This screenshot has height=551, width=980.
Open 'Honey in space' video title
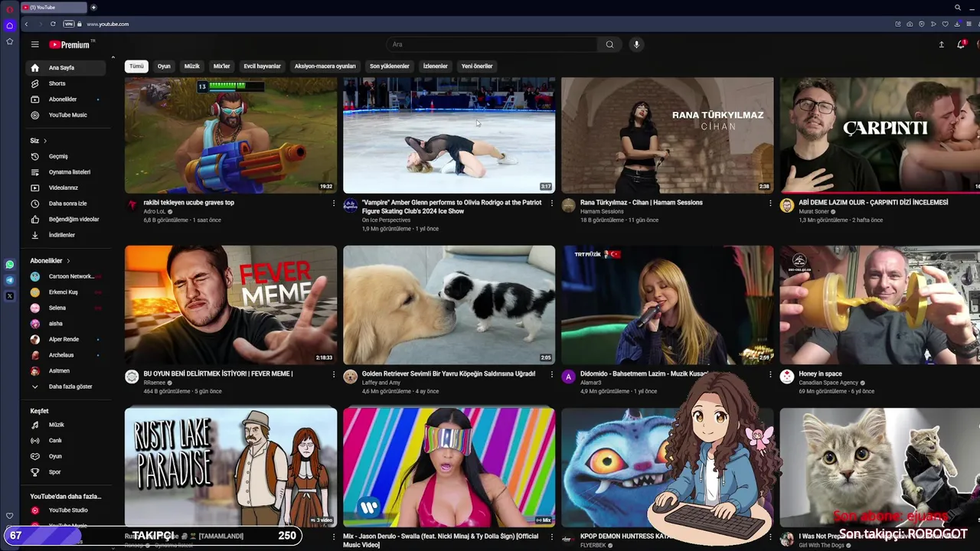820,374
